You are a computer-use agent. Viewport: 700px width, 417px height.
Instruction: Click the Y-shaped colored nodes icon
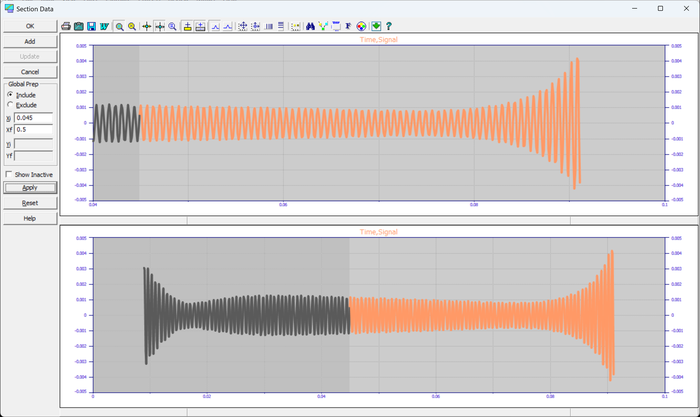pos(323,26)
